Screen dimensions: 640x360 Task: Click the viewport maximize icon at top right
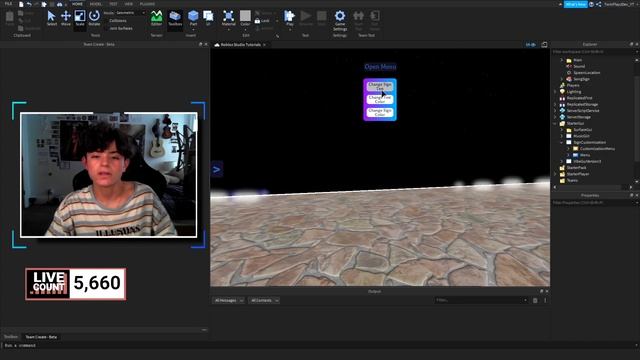(544, 44)
